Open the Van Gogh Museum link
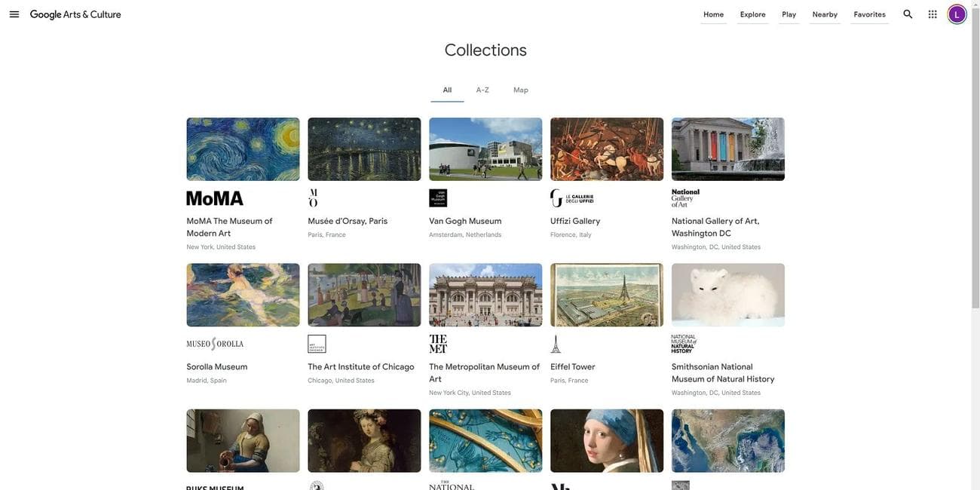The height and width of the screenshot is (490, 980). point(465,221)
